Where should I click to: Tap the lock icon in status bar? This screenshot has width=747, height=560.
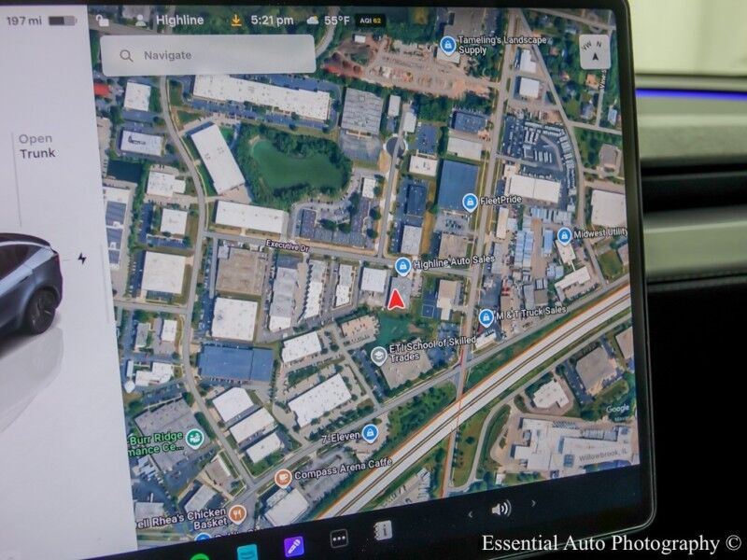click(103, 20)
